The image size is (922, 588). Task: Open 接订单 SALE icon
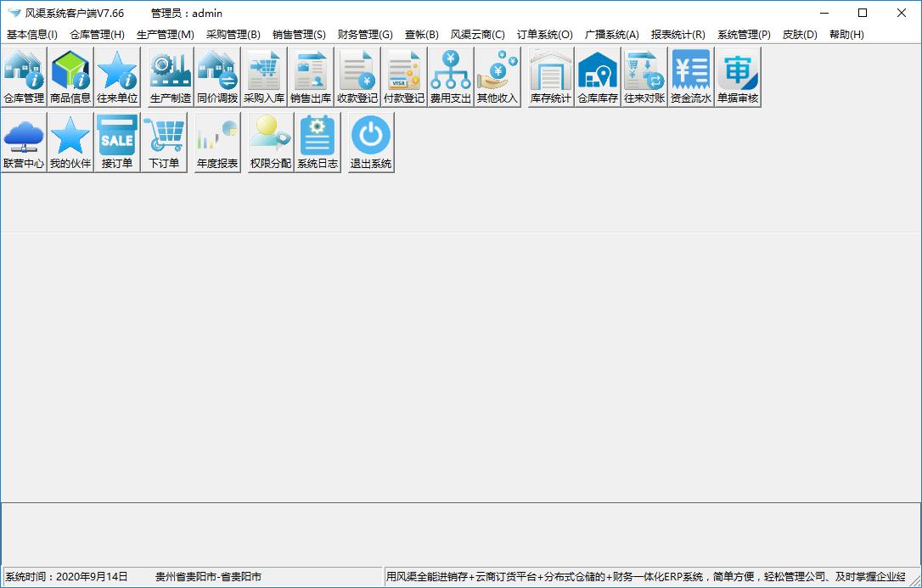point(117,143)
